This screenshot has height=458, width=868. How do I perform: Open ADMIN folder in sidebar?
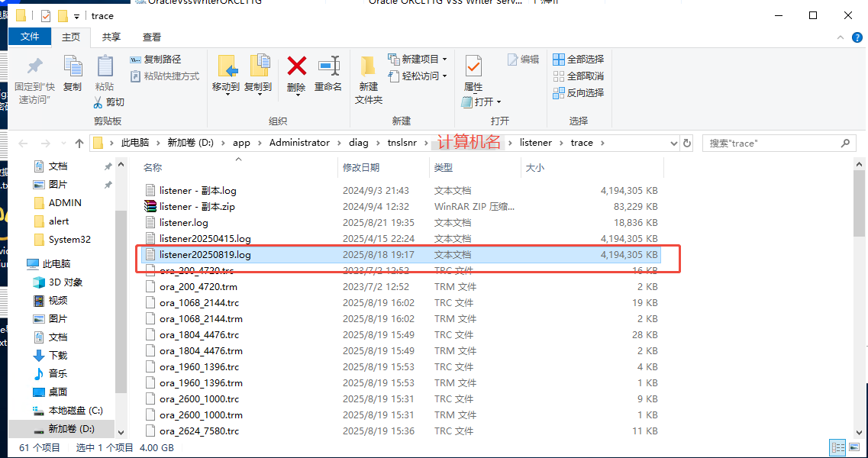(x=65, y=203)
